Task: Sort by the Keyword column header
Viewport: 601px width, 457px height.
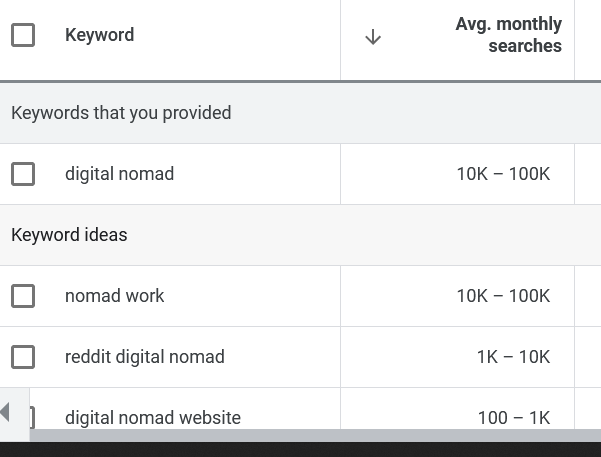Action: tap(99, 36)
